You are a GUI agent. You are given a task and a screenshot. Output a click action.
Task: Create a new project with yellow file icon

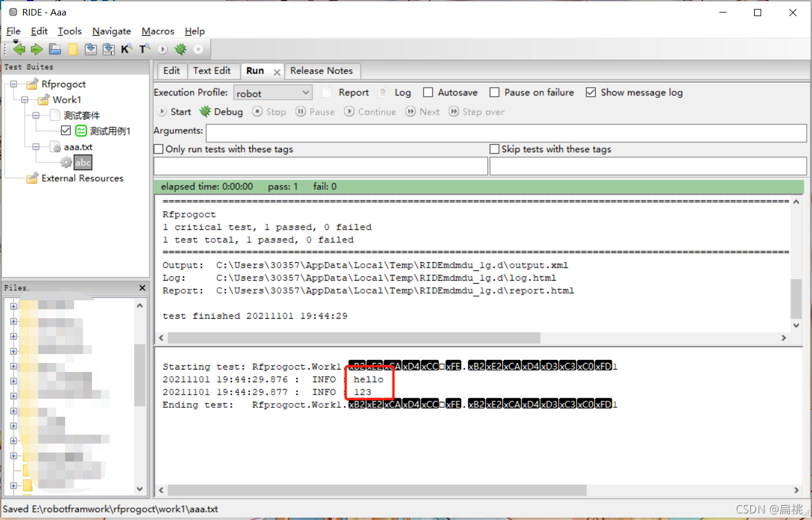click(x=72, y=49)
